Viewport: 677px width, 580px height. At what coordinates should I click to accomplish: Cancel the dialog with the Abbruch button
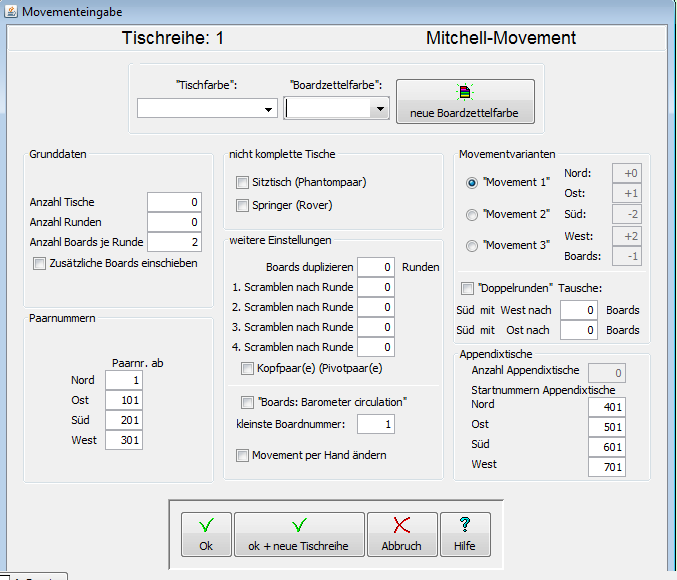(402, 534)
